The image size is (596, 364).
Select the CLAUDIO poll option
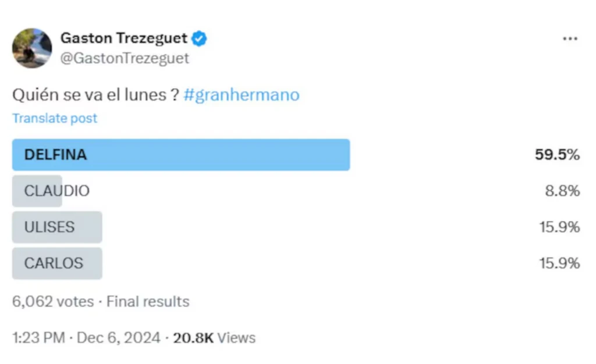(56, 191)
